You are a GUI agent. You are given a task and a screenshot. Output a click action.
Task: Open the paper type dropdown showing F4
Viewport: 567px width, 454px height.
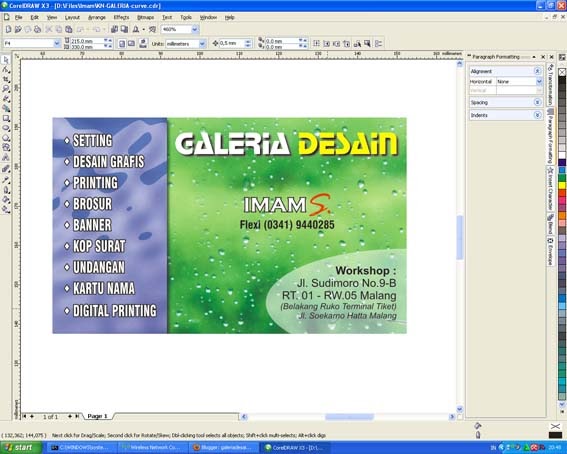coord(57,43)
